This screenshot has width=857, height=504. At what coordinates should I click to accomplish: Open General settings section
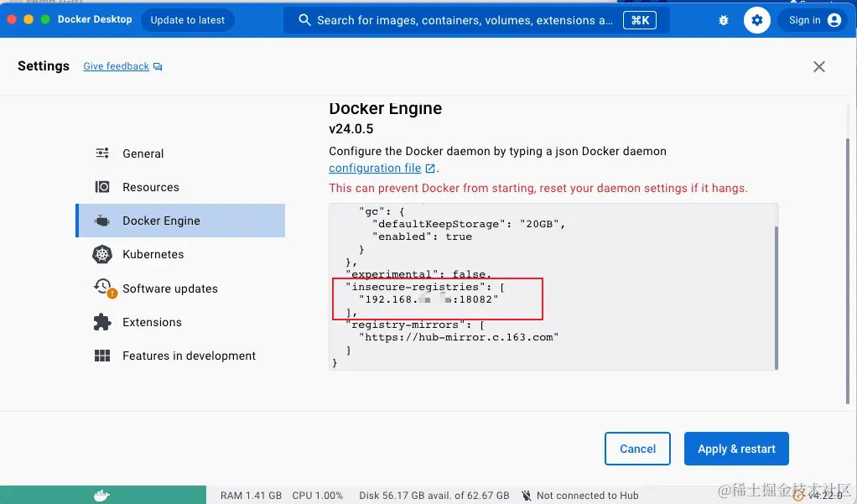(x=180, y=153)
